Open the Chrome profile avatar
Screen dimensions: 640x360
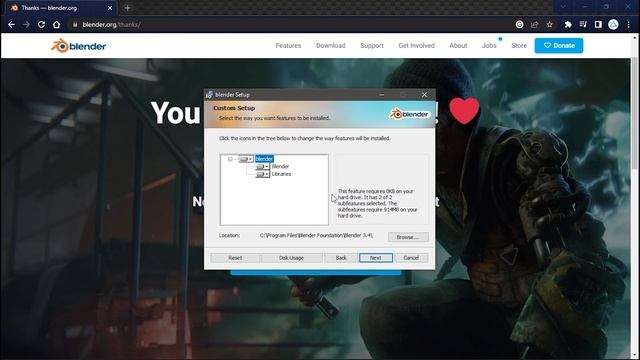tap(613, 24)
